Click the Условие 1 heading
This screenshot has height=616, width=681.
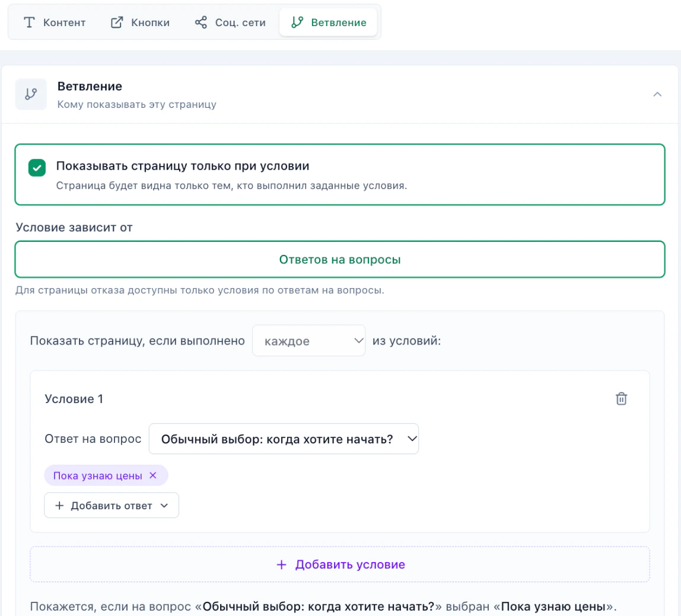[x=74, y=399]
